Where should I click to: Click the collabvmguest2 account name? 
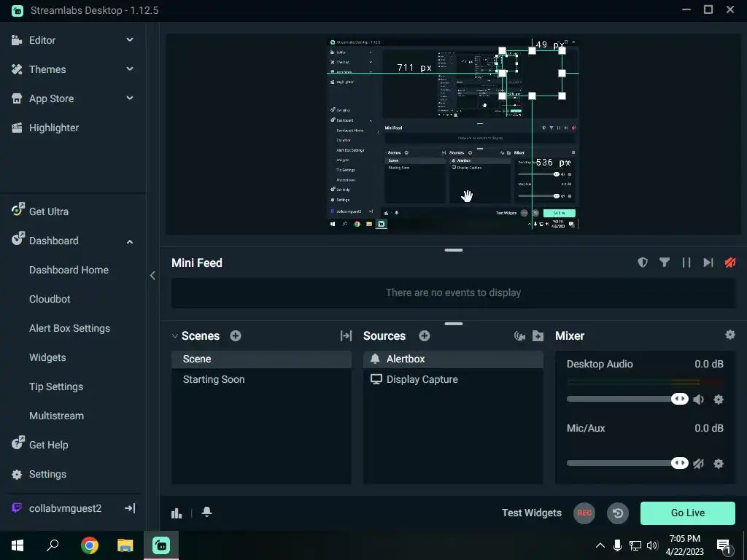pyautogui.click(x=65, y=508)
